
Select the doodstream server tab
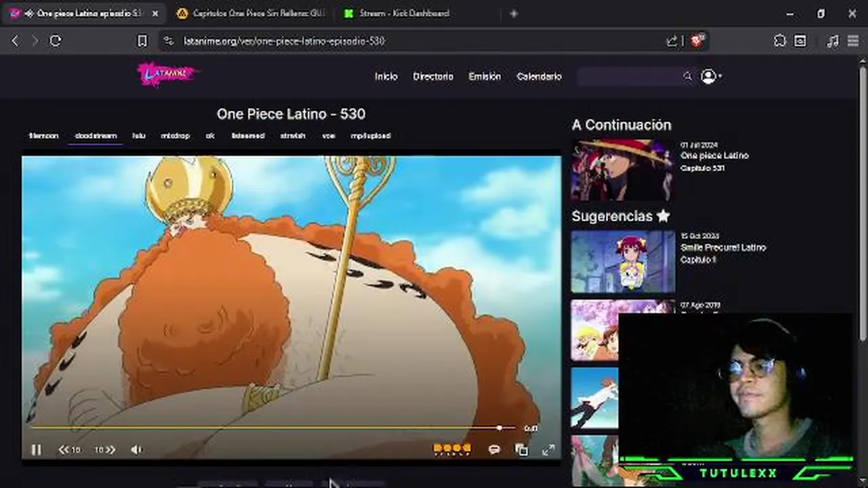click(x=96, y=136)
